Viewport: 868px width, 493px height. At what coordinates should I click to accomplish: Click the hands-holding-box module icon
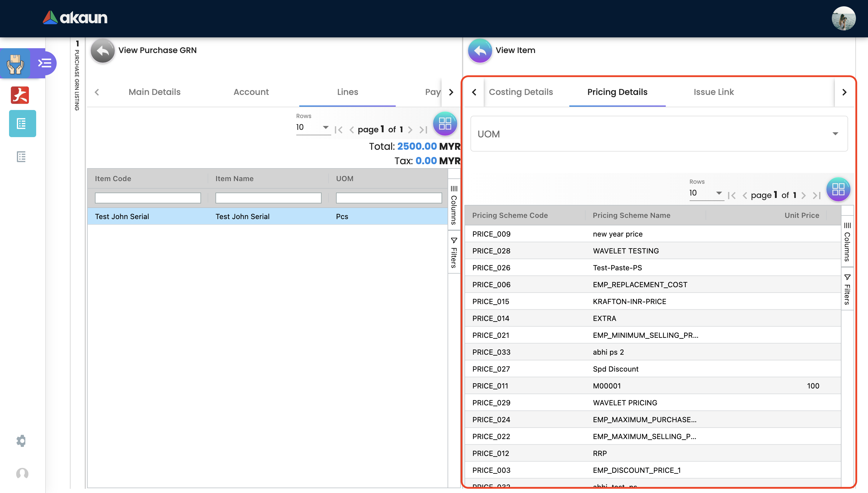[x=15, y=63]
